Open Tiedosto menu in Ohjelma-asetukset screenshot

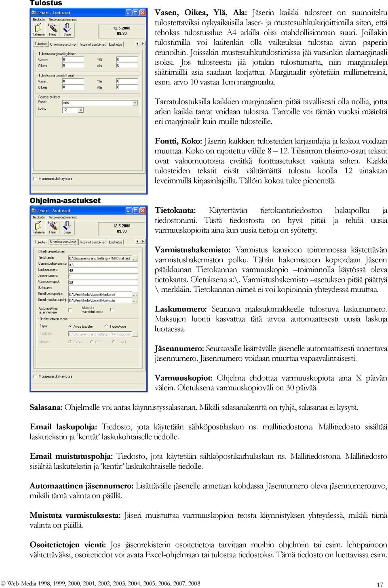(x=39, y=217)
